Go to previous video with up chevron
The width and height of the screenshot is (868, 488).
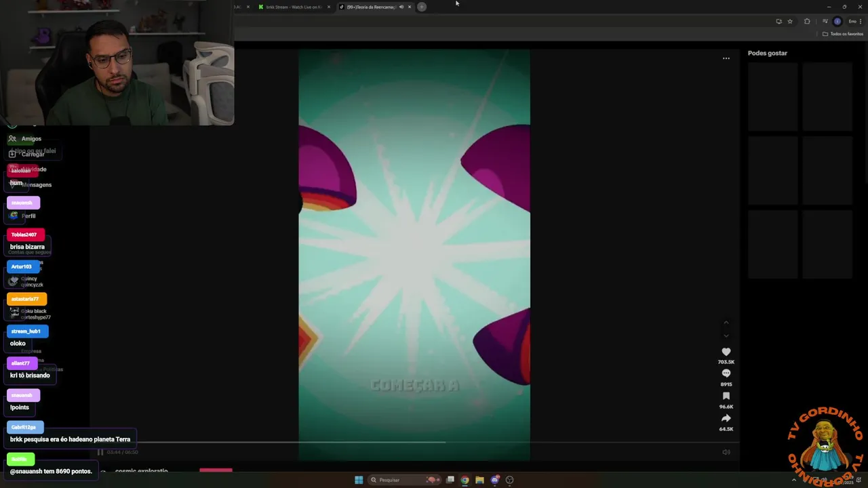(726, 323)
